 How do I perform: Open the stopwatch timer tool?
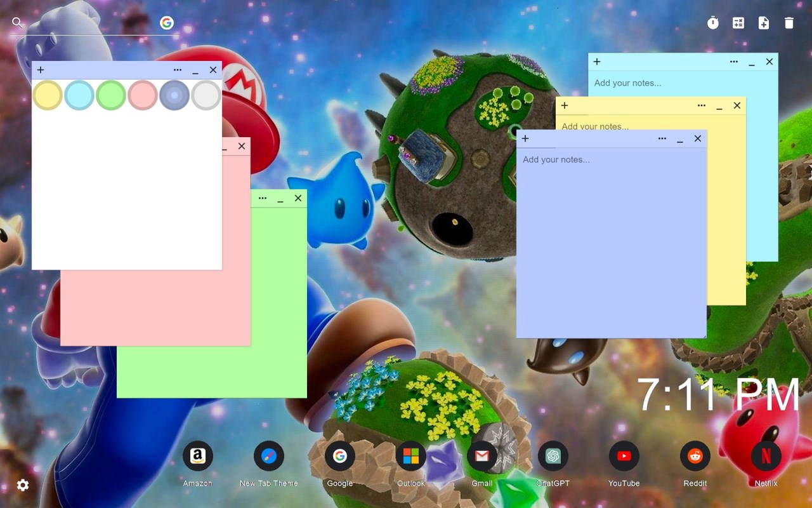coord(713,23)
